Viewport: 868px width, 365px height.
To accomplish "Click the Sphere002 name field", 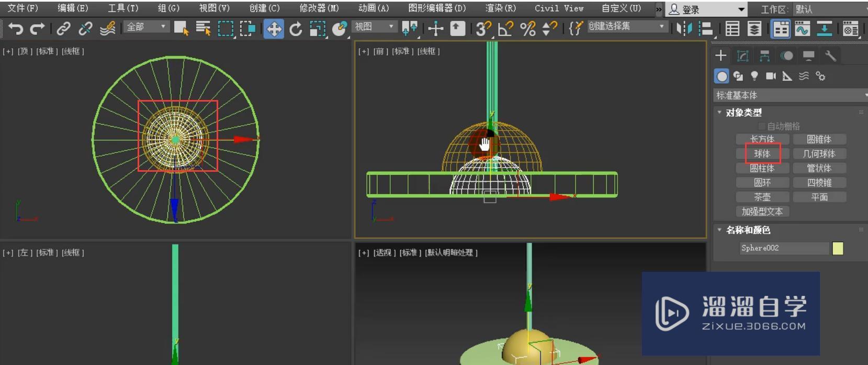I will (x=784, y=248).
